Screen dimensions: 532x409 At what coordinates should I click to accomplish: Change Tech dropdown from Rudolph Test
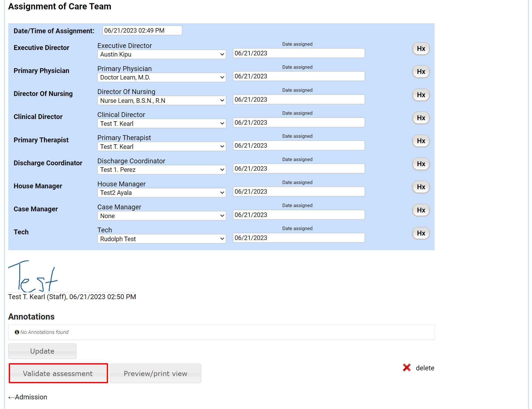click(161, 239)
